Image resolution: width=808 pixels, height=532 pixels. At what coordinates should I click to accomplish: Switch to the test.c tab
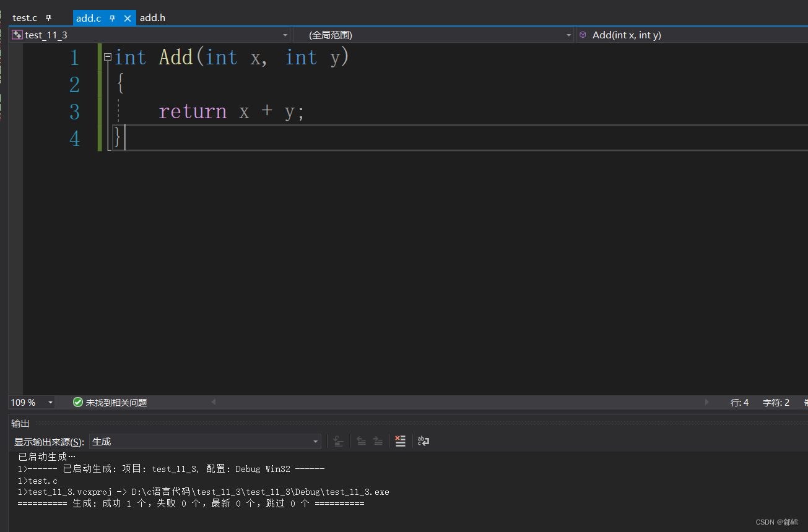click(25, 18)
